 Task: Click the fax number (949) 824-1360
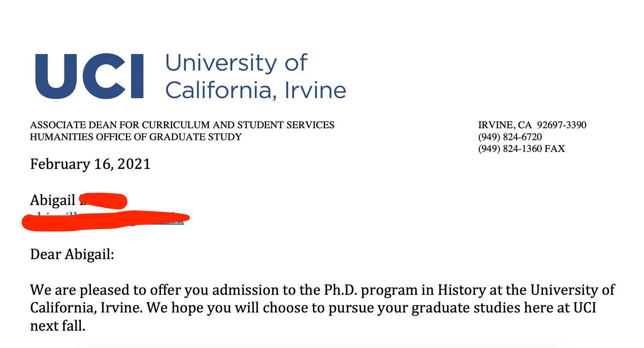pos(510,149)
